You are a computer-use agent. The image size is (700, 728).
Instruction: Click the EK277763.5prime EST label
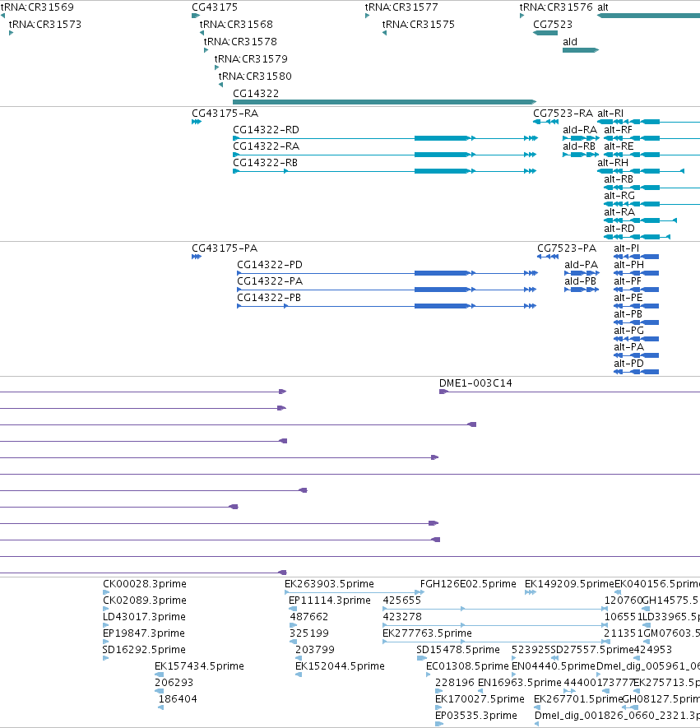(427, 633)
